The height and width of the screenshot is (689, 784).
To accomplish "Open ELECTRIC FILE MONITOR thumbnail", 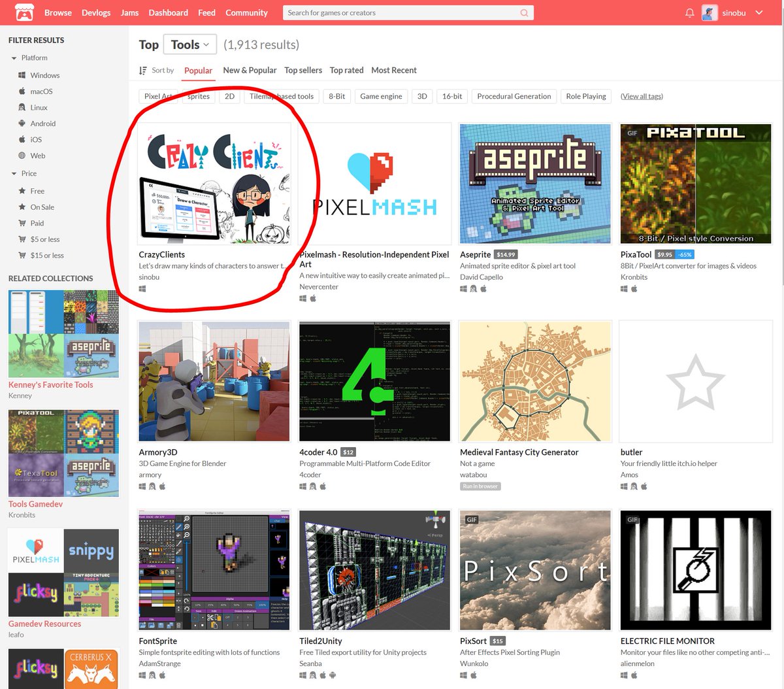I will coord(696,570).
